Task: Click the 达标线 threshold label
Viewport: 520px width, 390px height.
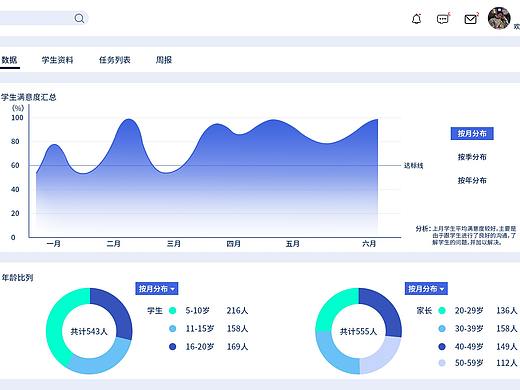Action: (x=414, y=165)
